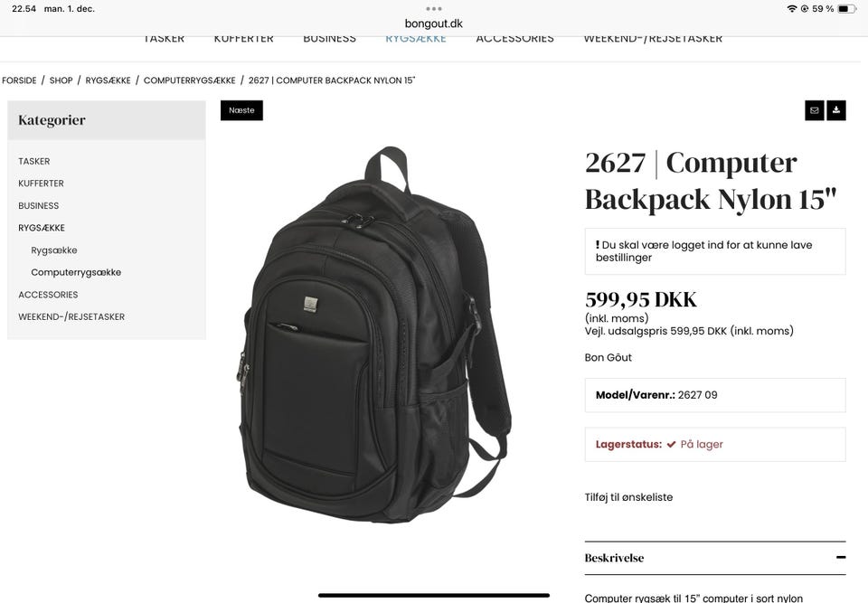Select Computerrygsække subcategory
Viewport: 868px width, 603px height.
(76, 272)
